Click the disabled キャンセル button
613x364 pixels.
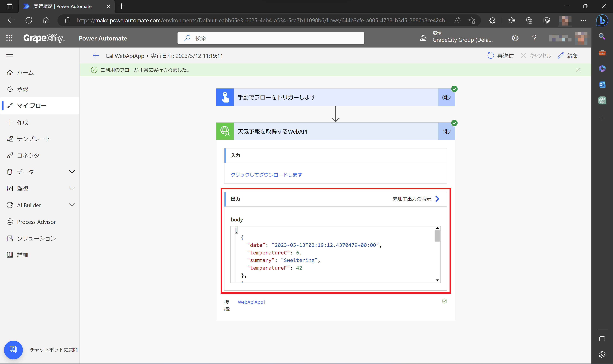536,56
